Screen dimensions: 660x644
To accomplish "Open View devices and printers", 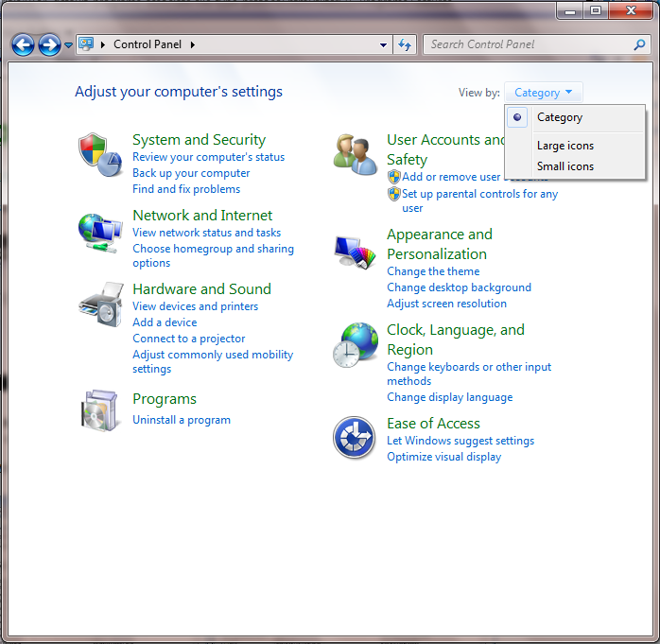I will click(196, 306).
